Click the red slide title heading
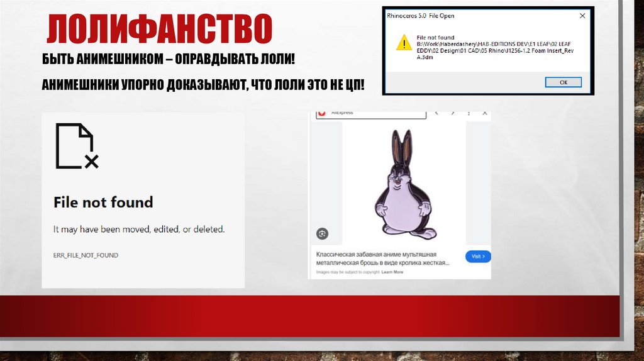644x361 pixels. [159, 29]
